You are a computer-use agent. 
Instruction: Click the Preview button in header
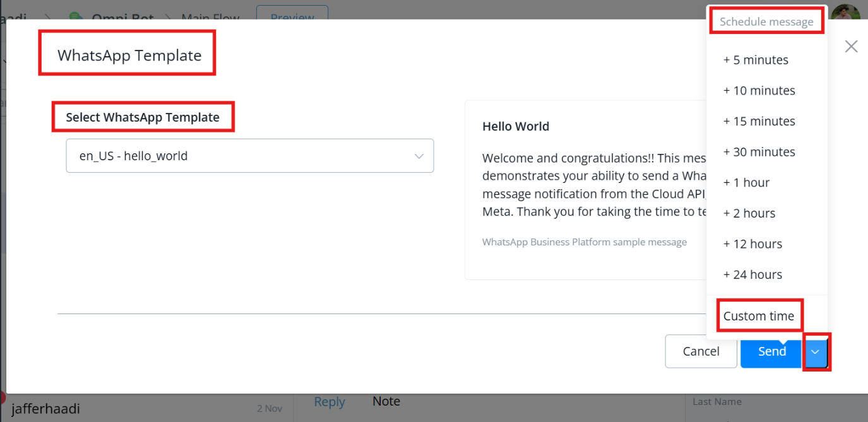tap(292, 15)
